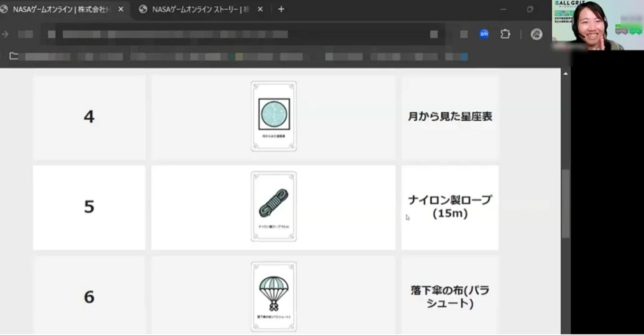Image resolution: width=644 pixels, height=335 pixels.
Task: Click the rank number 4 cell
Action: (x=89, y=117)
